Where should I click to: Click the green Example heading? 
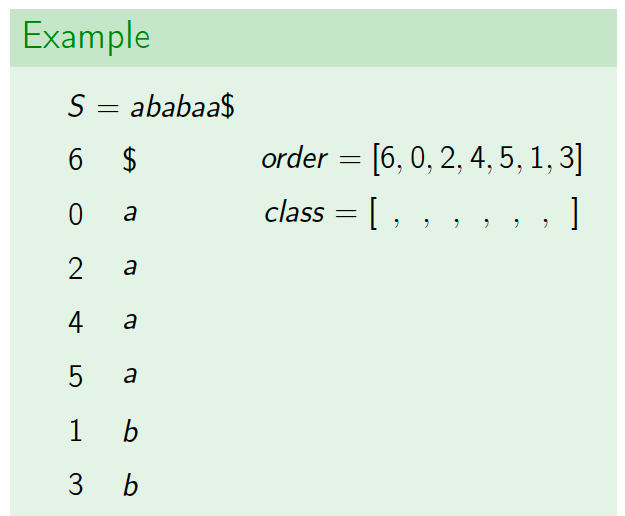[86, 37]
